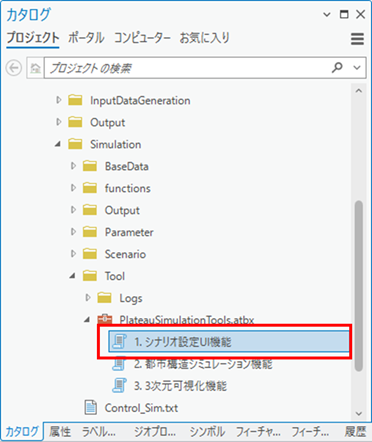Select the Logs folder icon
The width and height of the screenshot is (372, 442).
104,298
